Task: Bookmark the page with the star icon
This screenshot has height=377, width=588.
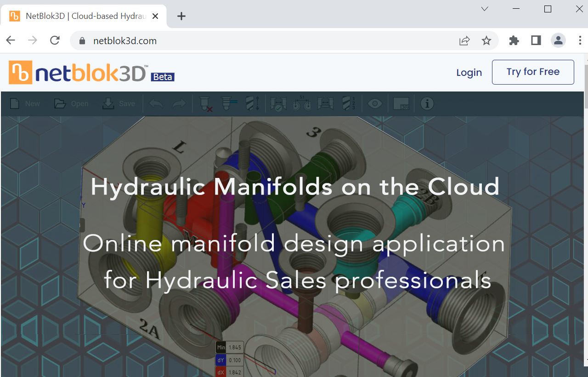Action: coord(486,41)
